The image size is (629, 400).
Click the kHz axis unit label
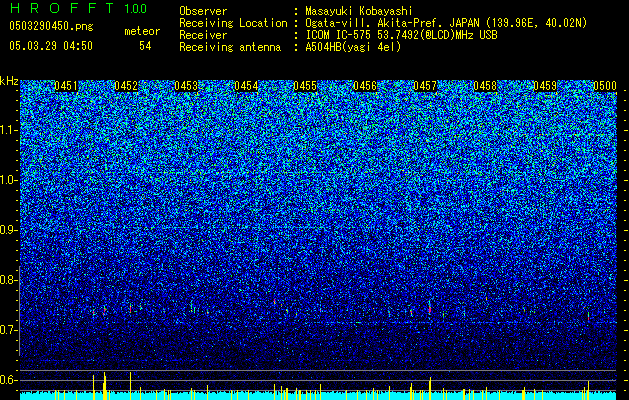[9, 81]
